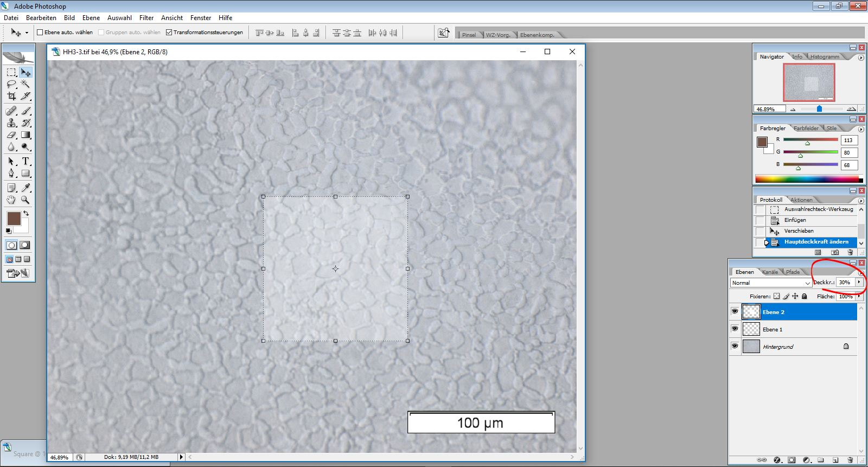
Task: Open the Fläche fill slider arrow
Action: (859, 296)
